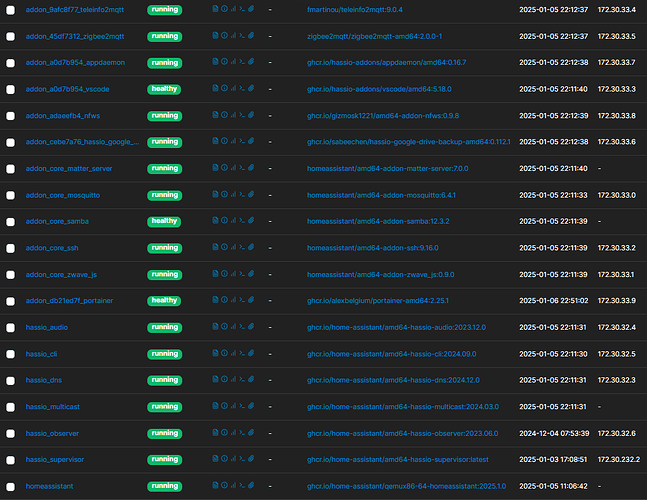
Task: View stats for addon_core_matter_server
Action: [x=233, y=167]
